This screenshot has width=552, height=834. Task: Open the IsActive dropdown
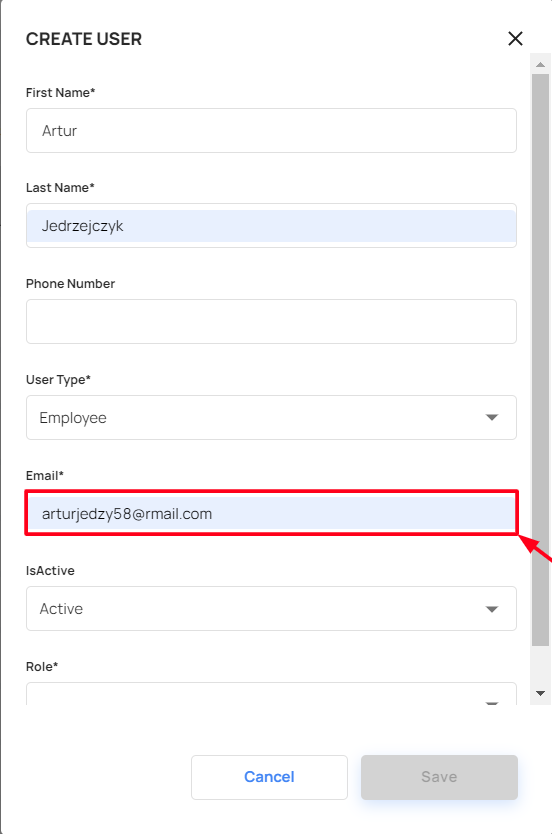point(271,608)
